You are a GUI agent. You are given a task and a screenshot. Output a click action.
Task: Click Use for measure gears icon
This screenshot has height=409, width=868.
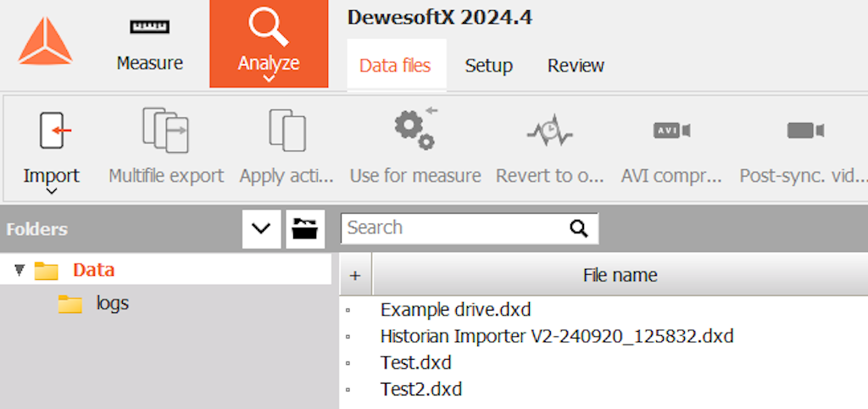(x=415, y=129)
